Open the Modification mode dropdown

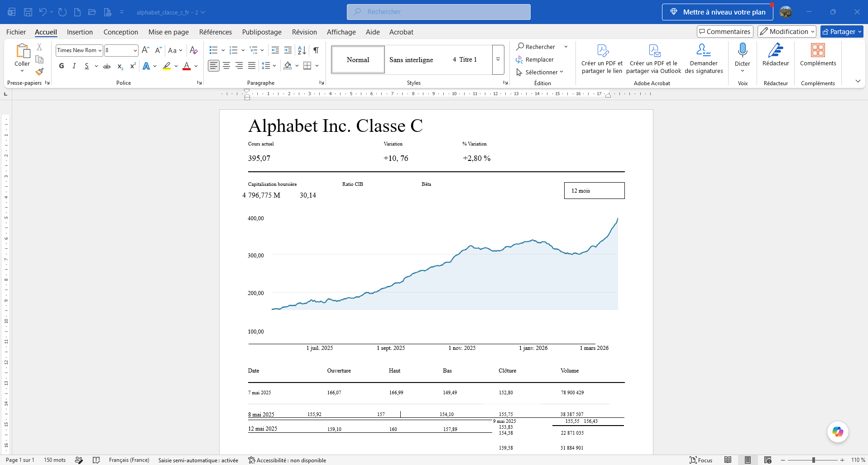(787, 31)
